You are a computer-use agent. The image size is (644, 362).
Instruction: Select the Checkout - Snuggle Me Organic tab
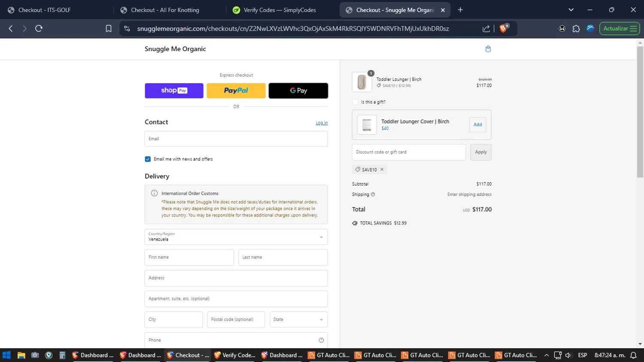(395, 10)
